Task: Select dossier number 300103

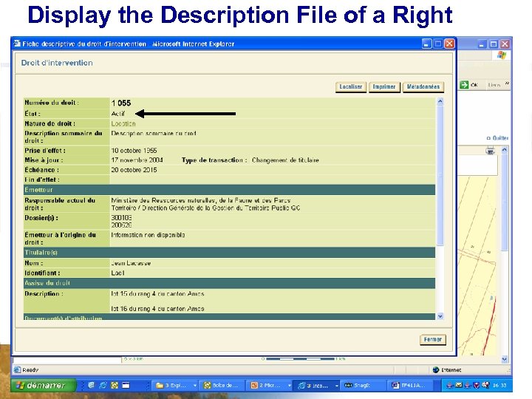Action: coord(121,217)
